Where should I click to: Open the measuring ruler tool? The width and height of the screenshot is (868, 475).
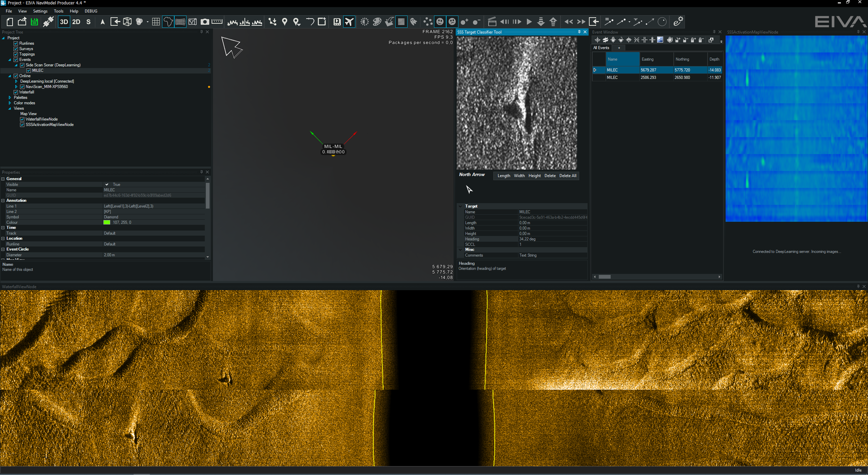[216, 22]
